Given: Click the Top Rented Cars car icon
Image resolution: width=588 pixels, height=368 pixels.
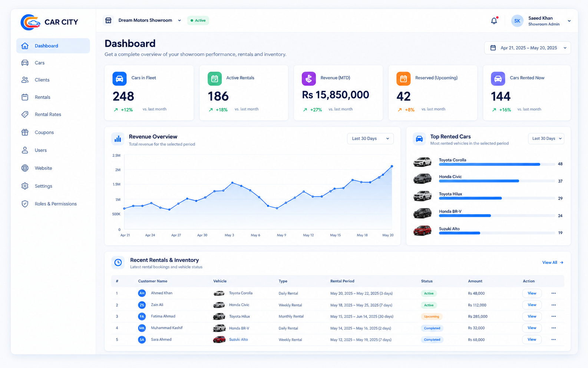Looking at the screenshot, I should [419, 139].
